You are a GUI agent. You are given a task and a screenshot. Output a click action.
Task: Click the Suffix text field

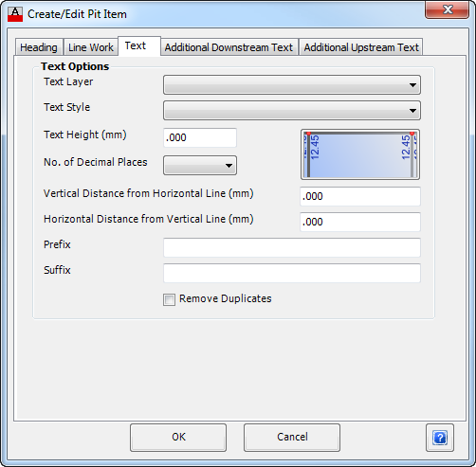pos(292,273)
